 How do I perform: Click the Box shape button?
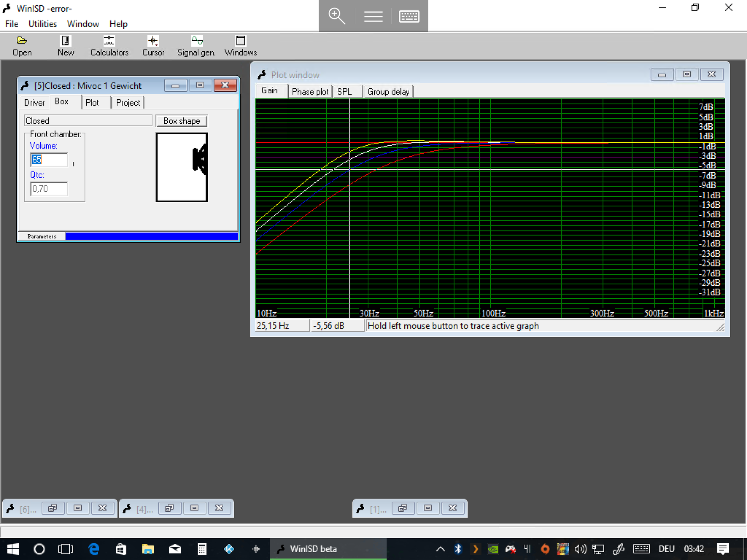point(182,121)
